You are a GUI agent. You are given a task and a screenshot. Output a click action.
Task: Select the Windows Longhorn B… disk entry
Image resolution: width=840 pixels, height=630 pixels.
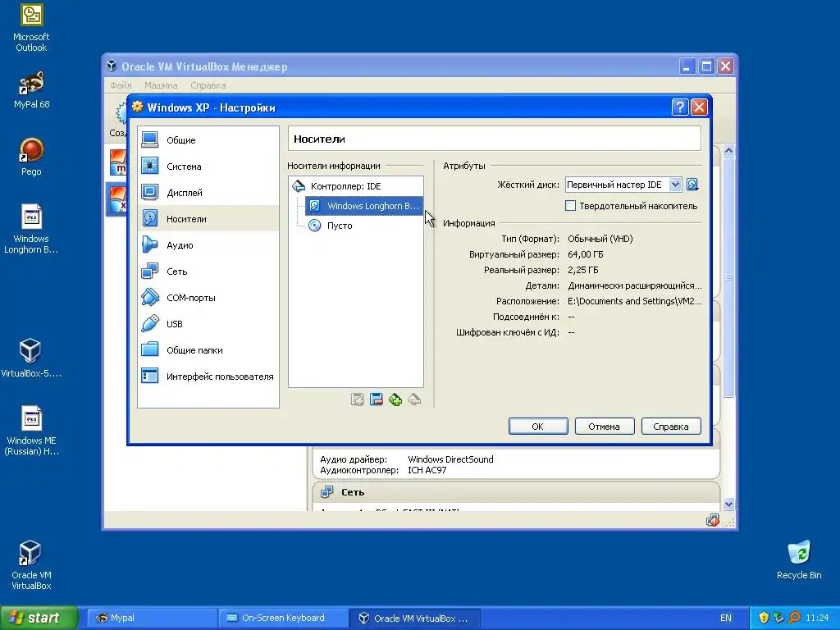tap(363, 206)
